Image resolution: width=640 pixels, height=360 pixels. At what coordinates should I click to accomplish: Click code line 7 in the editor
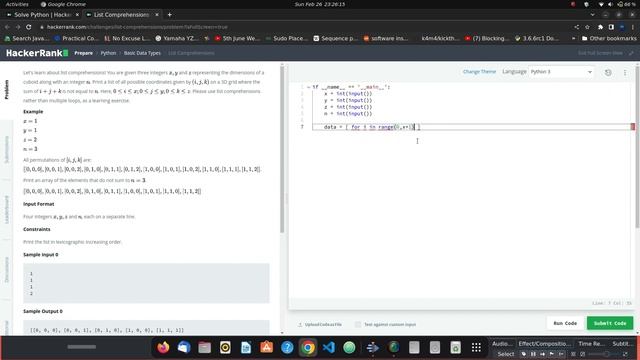471,127
